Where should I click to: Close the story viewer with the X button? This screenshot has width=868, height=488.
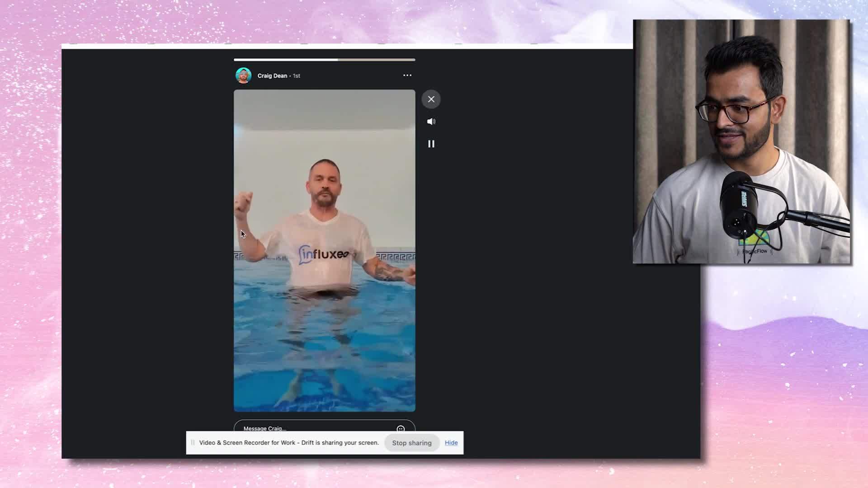point(431,99)
